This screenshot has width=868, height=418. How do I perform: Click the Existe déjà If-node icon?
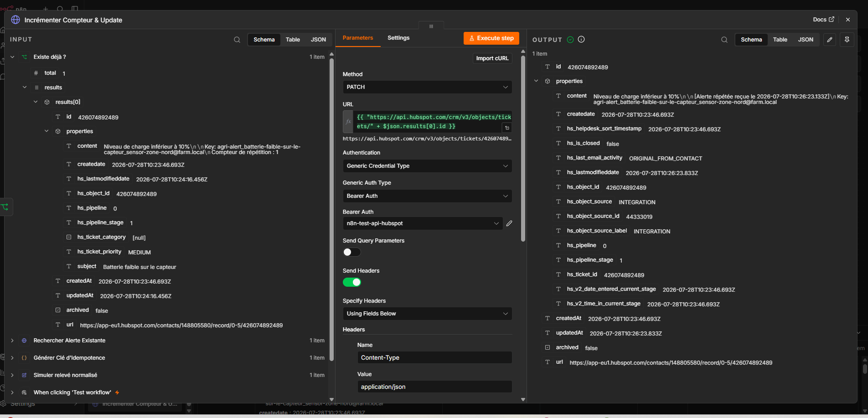tap(25, 57)
